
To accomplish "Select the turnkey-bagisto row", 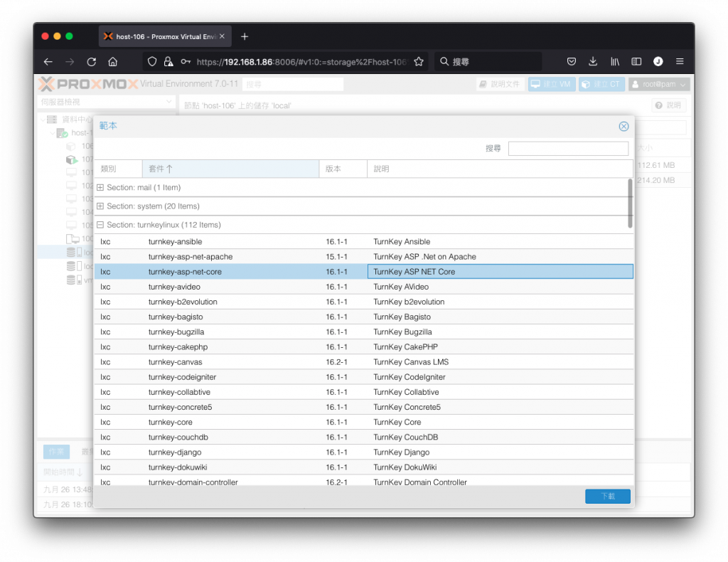I will pos(363,317).
